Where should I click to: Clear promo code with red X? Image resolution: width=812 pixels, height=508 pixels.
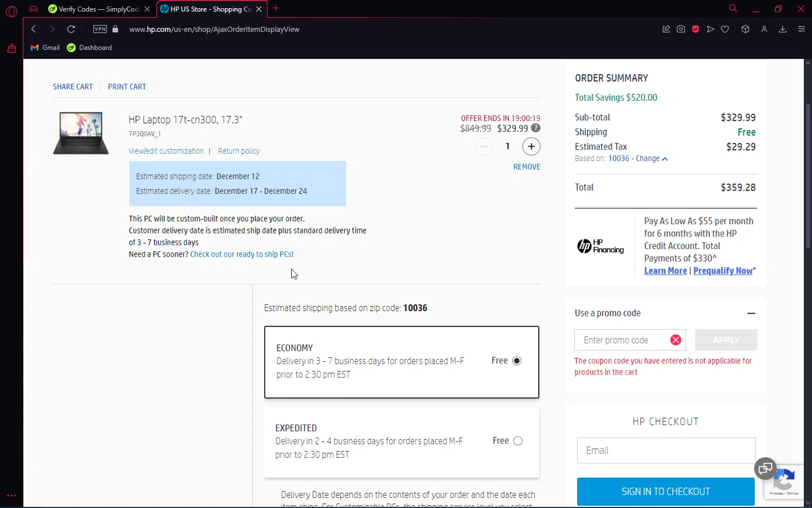(x=676, y=340)
